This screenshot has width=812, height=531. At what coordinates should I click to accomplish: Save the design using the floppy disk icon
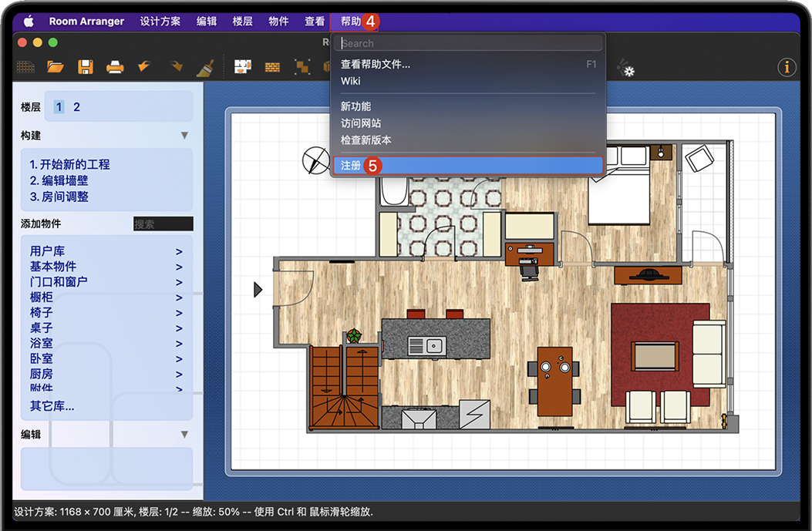tap(86, 67)
